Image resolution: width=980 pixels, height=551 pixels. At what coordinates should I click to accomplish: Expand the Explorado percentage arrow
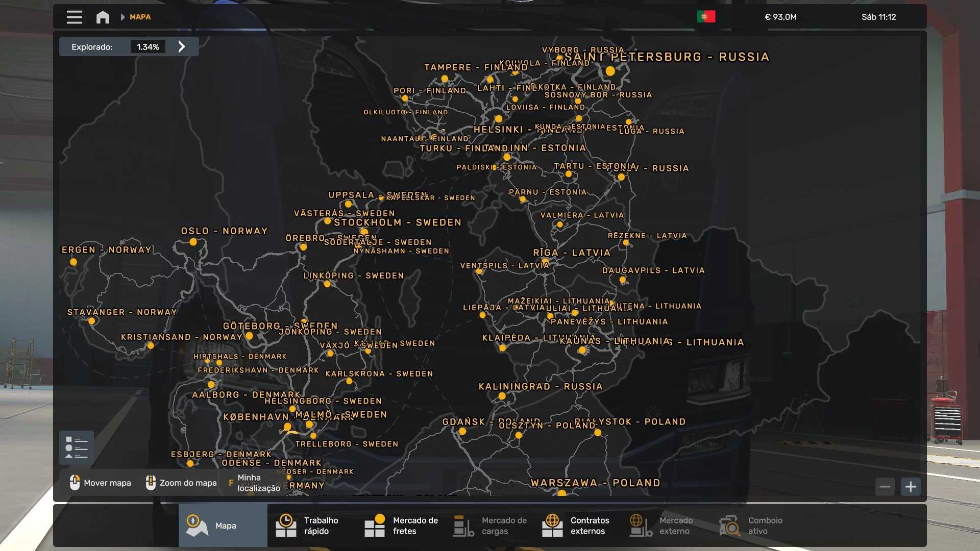click(x=182, y=46)
